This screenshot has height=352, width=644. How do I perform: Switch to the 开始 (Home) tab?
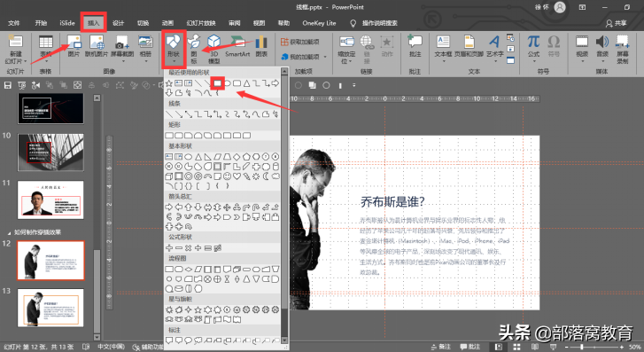41,23
